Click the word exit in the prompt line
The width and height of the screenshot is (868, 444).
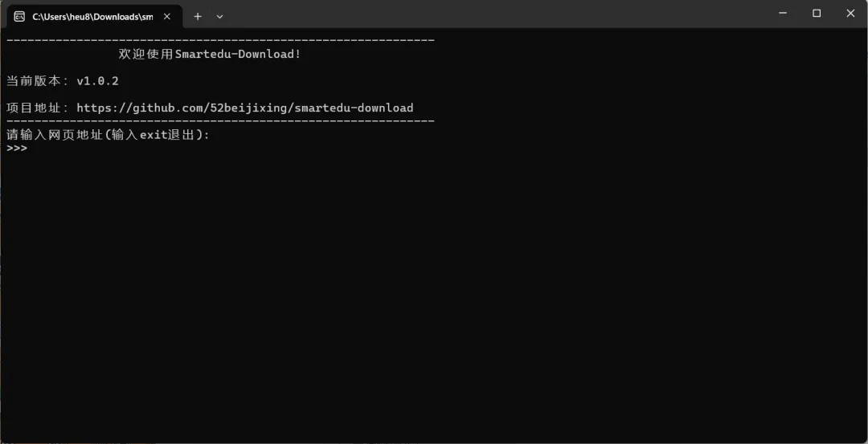click(x=154, y=134)
